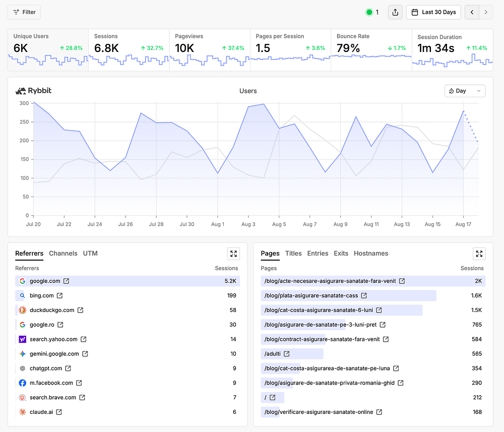Open the Last 30 Days date picker

(x=433, y=12)
